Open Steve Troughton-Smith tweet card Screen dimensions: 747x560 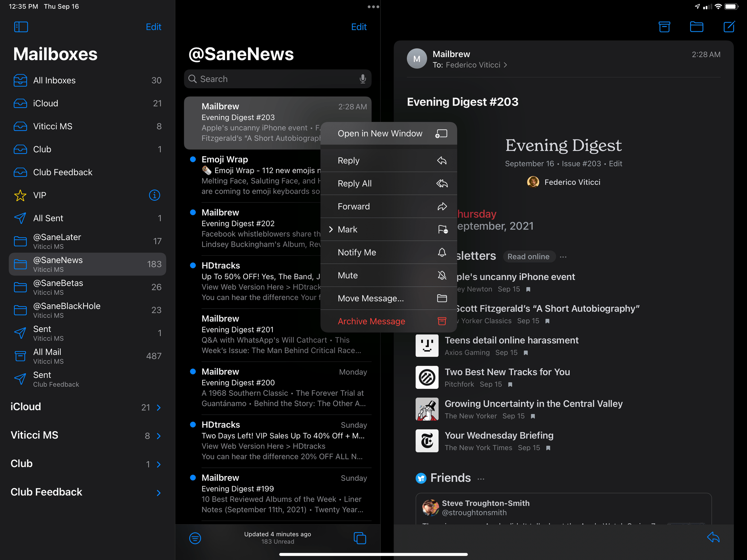[x=564, y=509]
